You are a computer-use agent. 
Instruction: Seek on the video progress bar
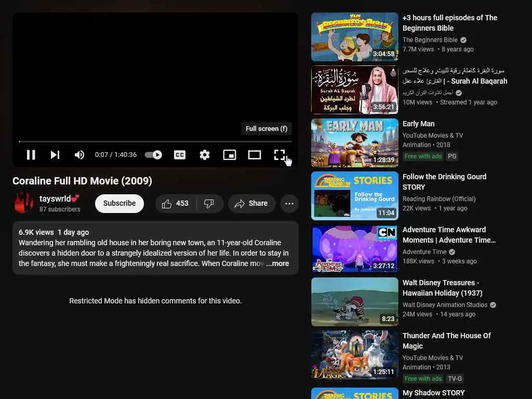pos(155,141)
